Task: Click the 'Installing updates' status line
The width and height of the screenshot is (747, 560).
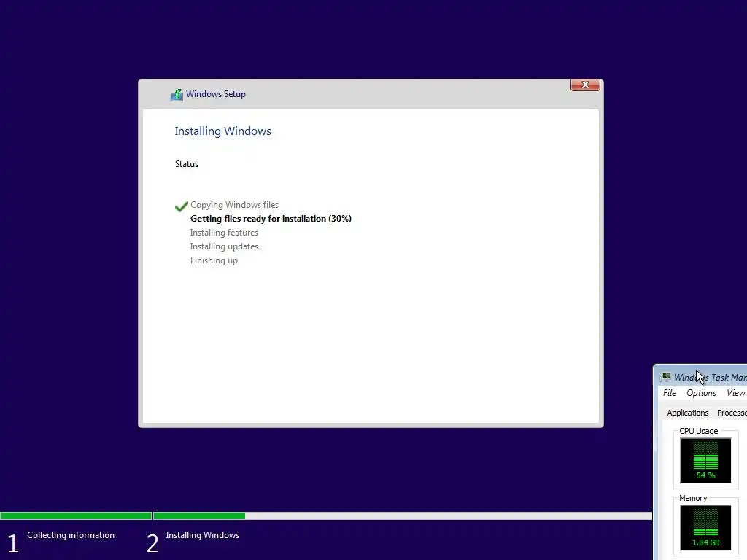Action: tap(224, 246)
